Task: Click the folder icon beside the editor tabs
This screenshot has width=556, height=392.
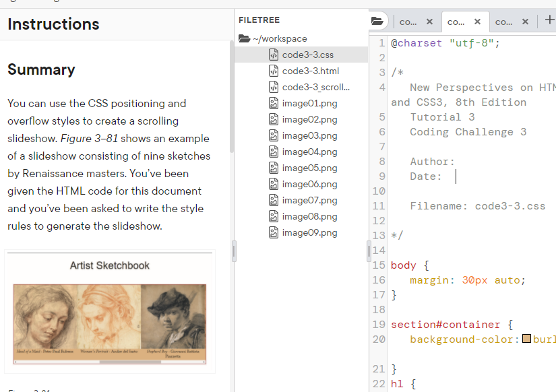Action: pos(378,21)
